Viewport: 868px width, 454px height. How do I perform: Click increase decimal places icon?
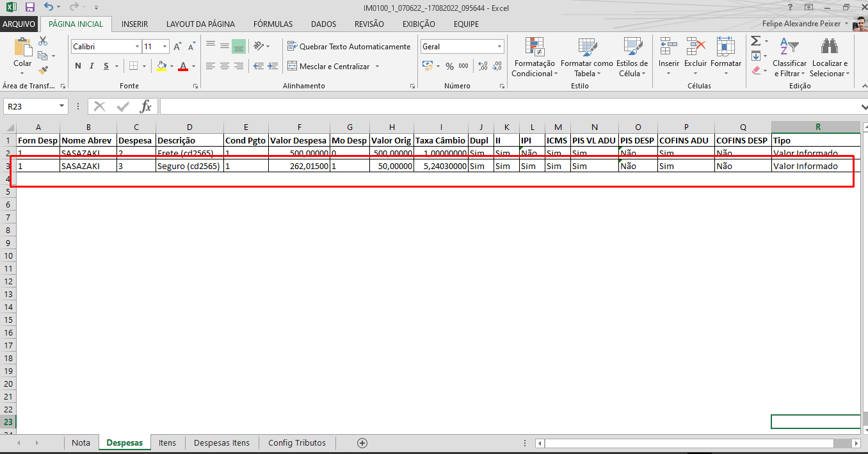click(x=483, y=66)
